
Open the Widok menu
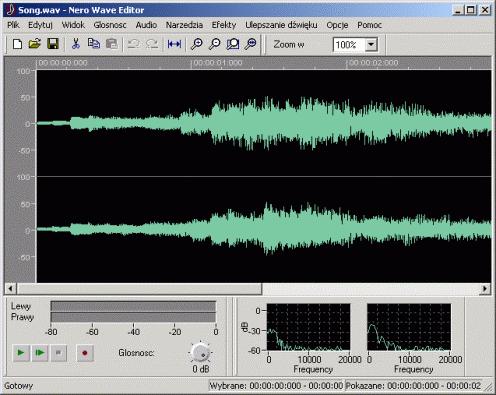click(73, 25)
